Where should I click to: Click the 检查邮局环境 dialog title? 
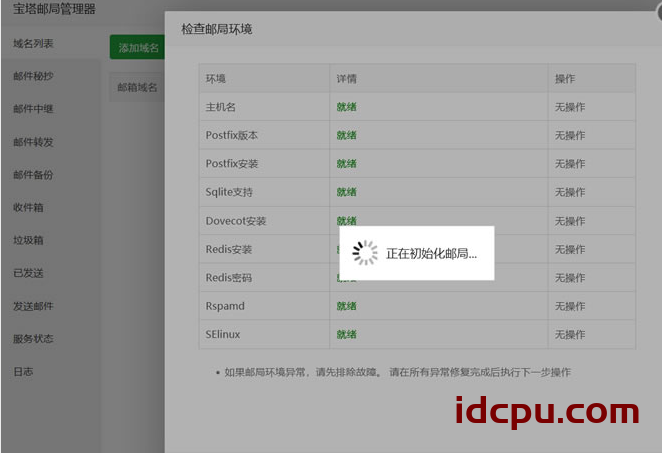(x=216, y=30)
